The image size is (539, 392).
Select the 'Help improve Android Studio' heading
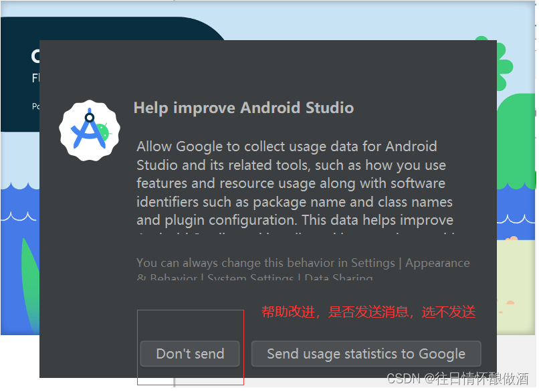(243, 108)
